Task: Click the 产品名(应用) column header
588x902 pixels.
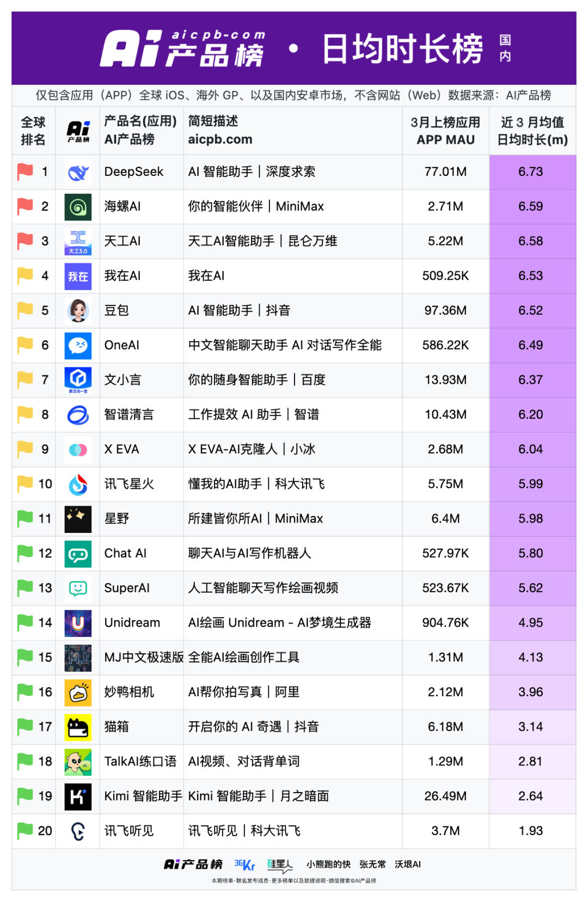Action: [140, 131]
